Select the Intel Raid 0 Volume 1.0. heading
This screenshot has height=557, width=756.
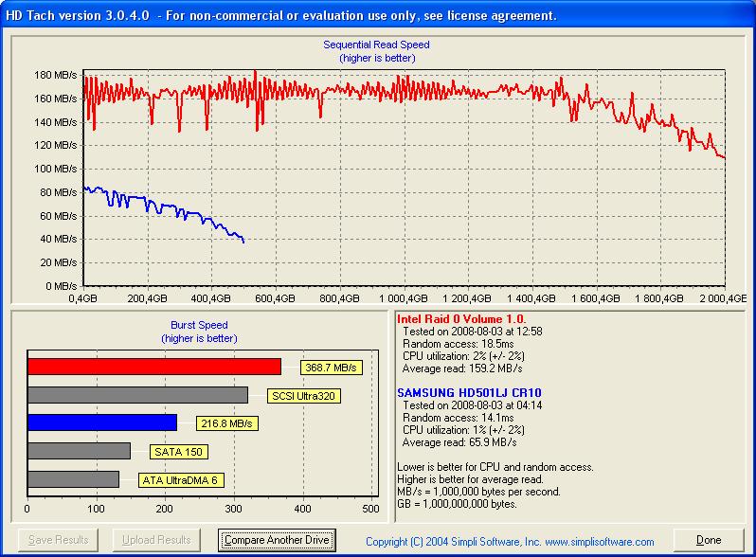coord(461,319)
